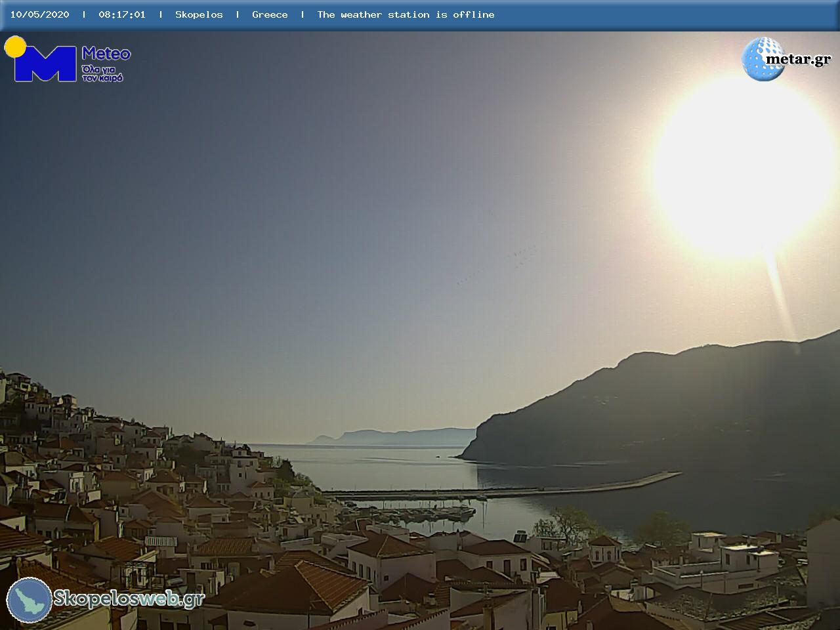Click the Meteo logo icon

click(41, 59)
